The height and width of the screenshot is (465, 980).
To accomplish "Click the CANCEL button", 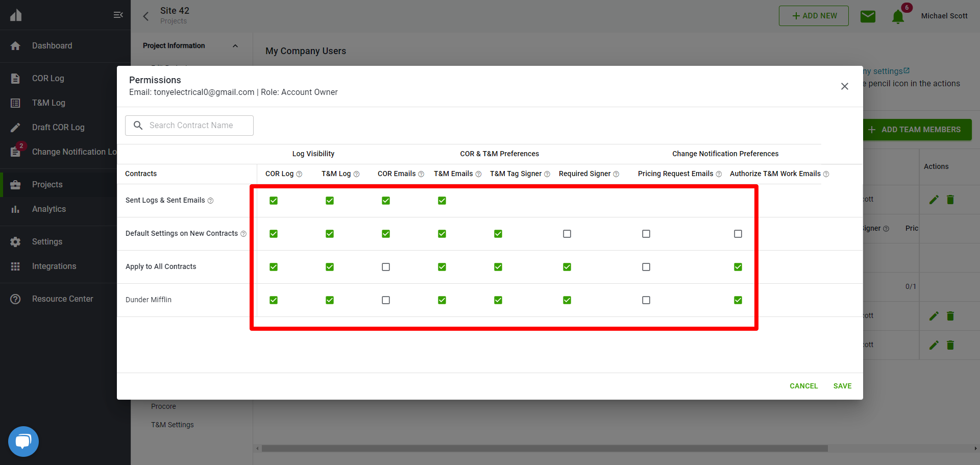I will pyautogui.click(x=804, y=386).
